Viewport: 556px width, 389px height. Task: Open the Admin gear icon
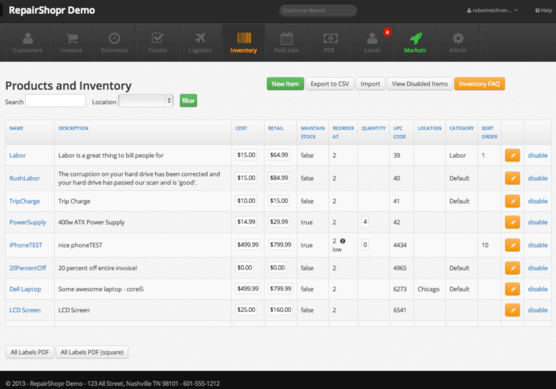[x=458, y=38]
